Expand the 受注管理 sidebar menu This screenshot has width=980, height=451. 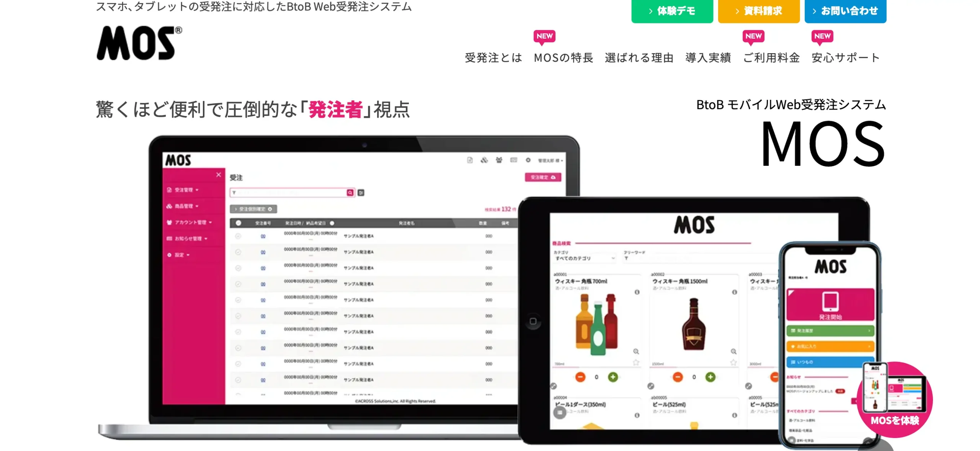pyautogui.click(x=197, y=190)
